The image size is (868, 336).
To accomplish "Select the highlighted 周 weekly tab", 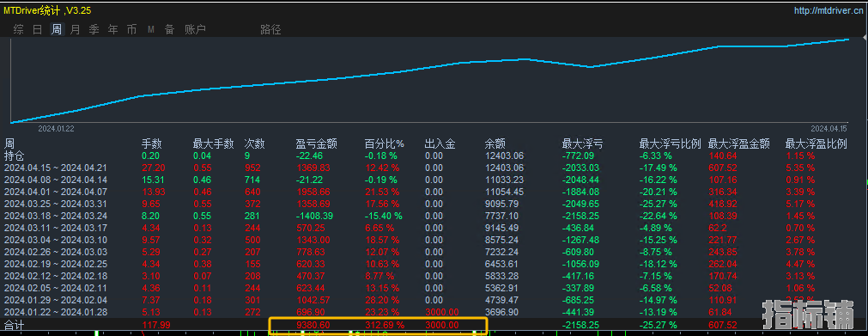I will [x=57, y=30].
